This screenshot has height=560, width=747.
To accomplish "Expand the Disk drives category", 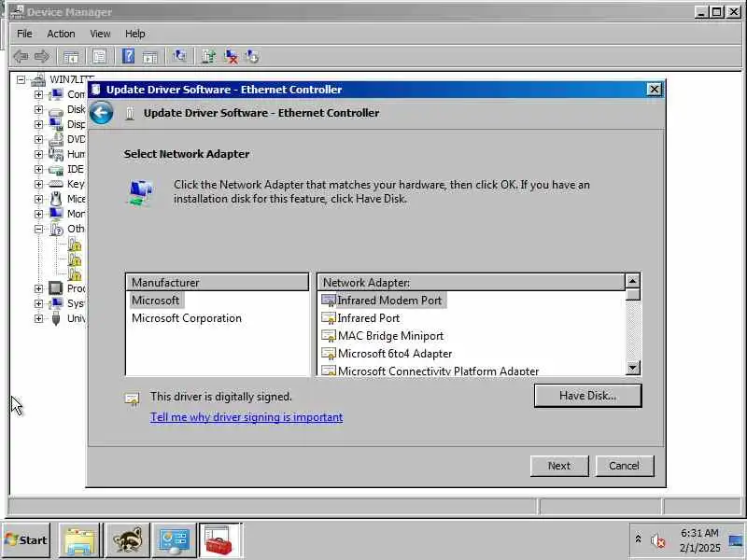I will (38, 109).
